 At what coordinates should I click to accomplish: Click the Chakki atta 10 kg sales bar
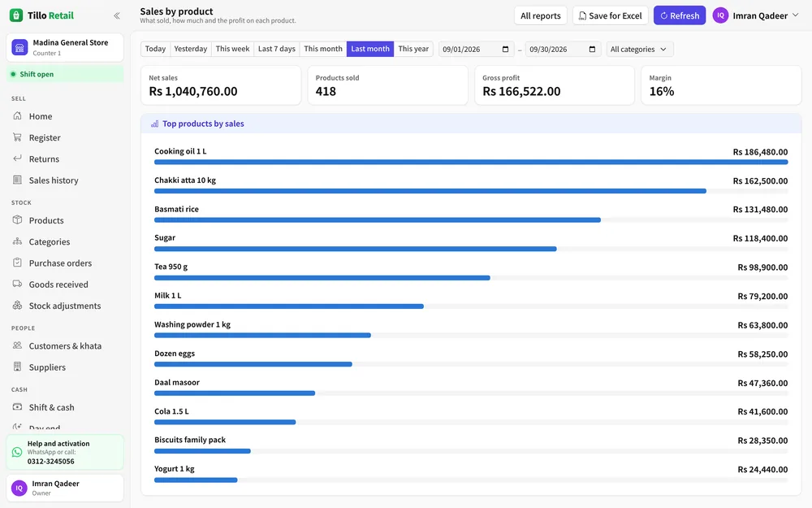[430, 191]
